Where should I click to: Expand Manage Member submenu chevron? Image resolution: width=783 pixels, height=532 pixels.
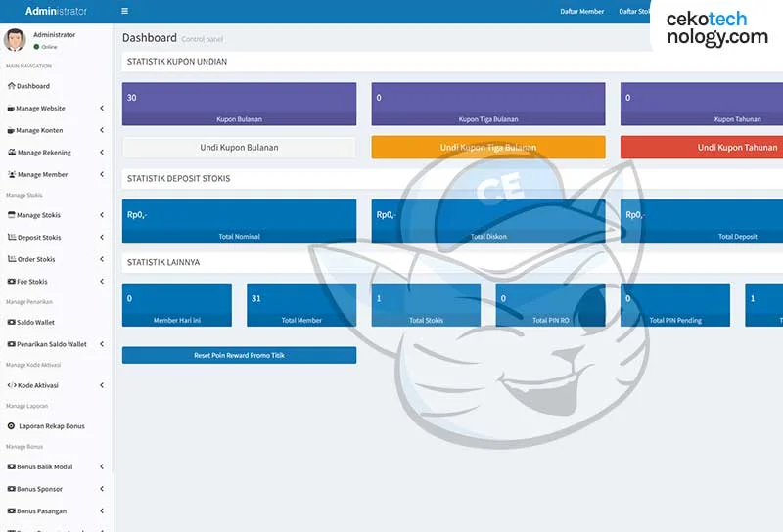[x=102, y=174]
